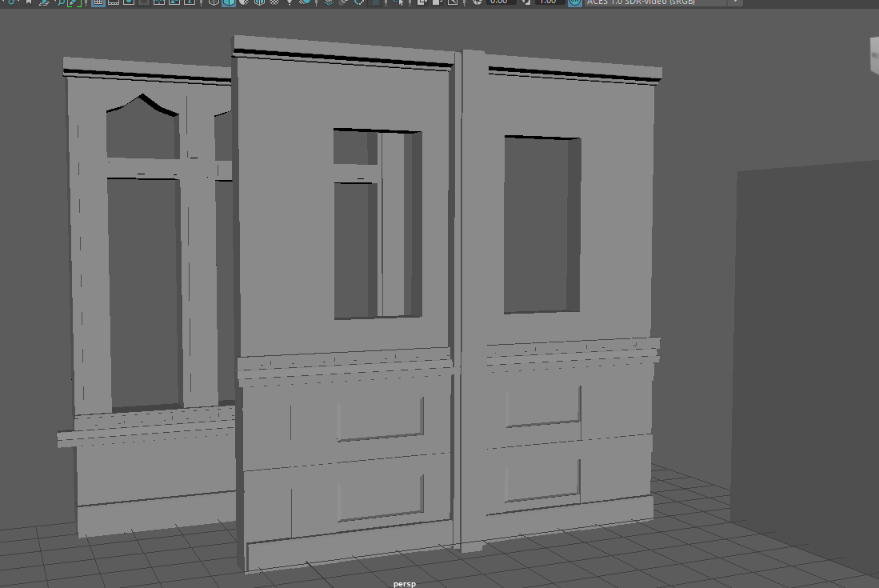
Task: Enable wireframe on shaded cube
Action: (259, 2)
